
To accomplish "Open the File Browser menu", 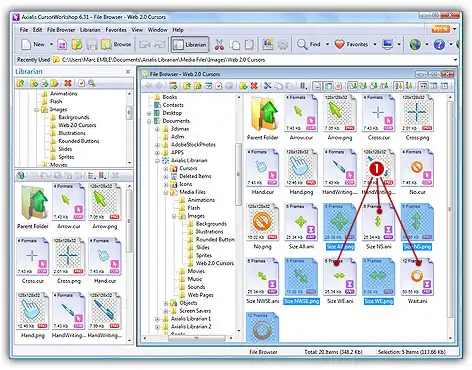I will pos(61,30).
